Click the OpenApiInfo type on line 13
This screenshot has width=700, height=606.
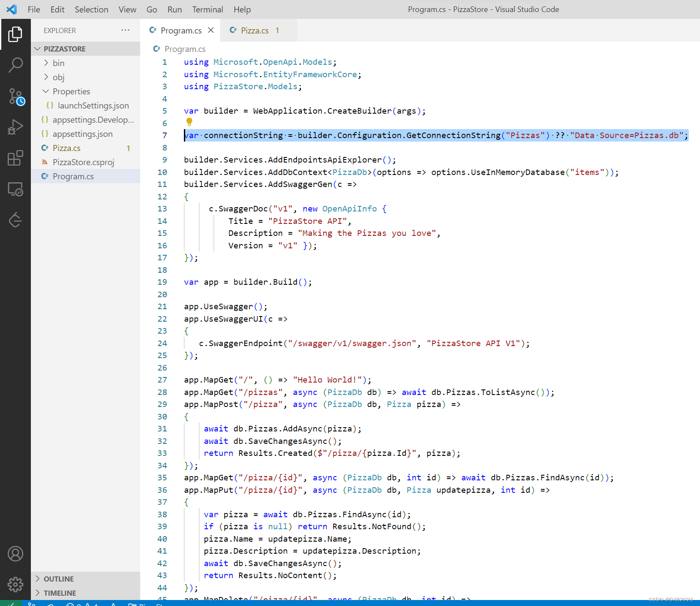point(349,208)
